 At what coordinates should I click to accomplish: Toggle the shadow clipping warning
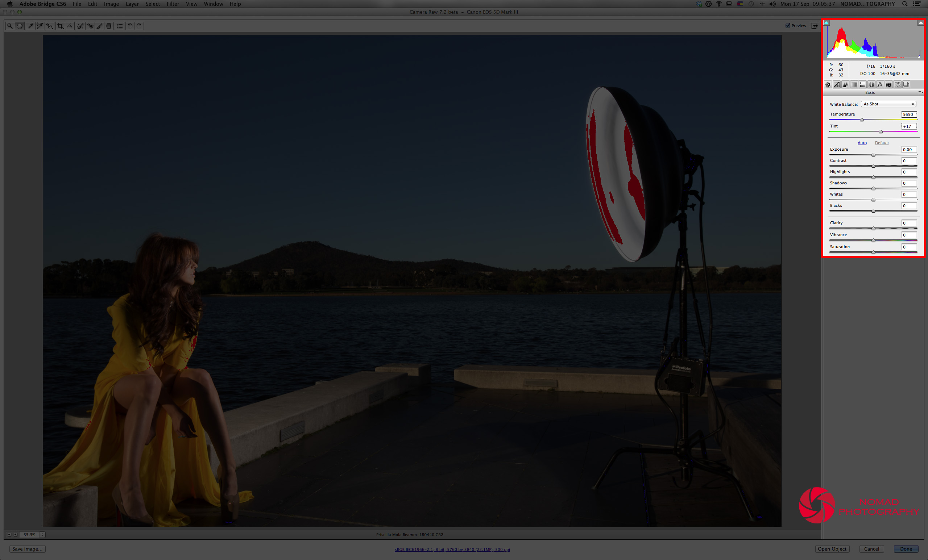826,23
